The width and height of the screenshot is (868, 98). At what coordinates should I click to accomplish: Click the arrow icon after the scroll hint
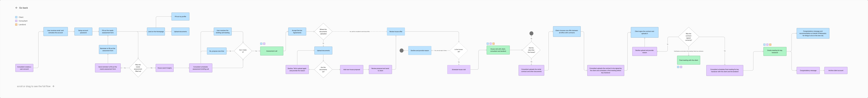tap(53, 86)
